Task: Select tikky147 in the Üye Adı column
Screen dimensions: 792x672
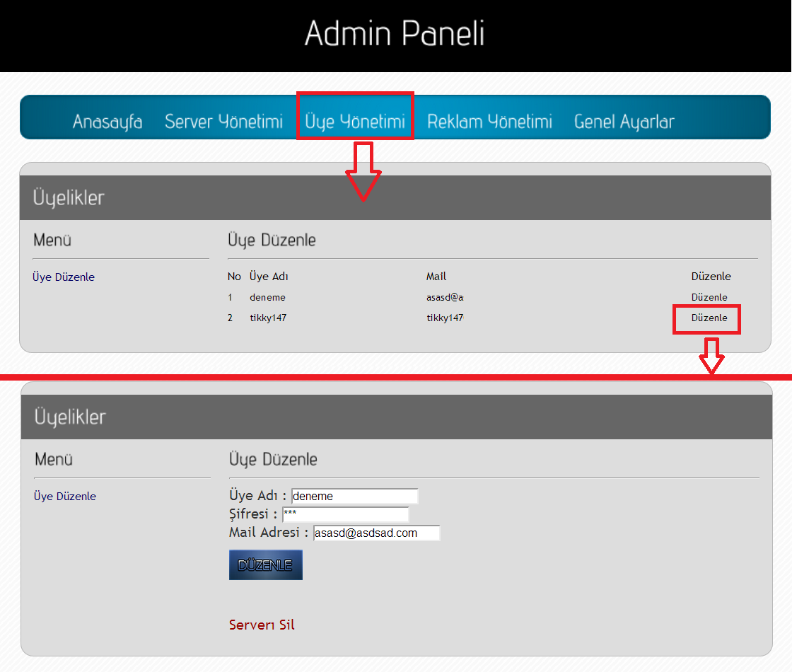Action: tap(268, 318)
